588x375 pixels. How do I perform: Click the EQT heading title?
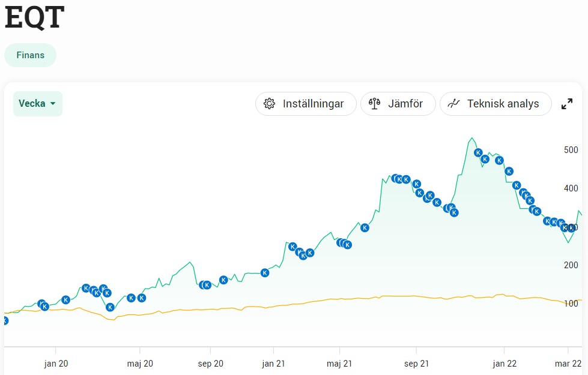[x=34, y=18]
